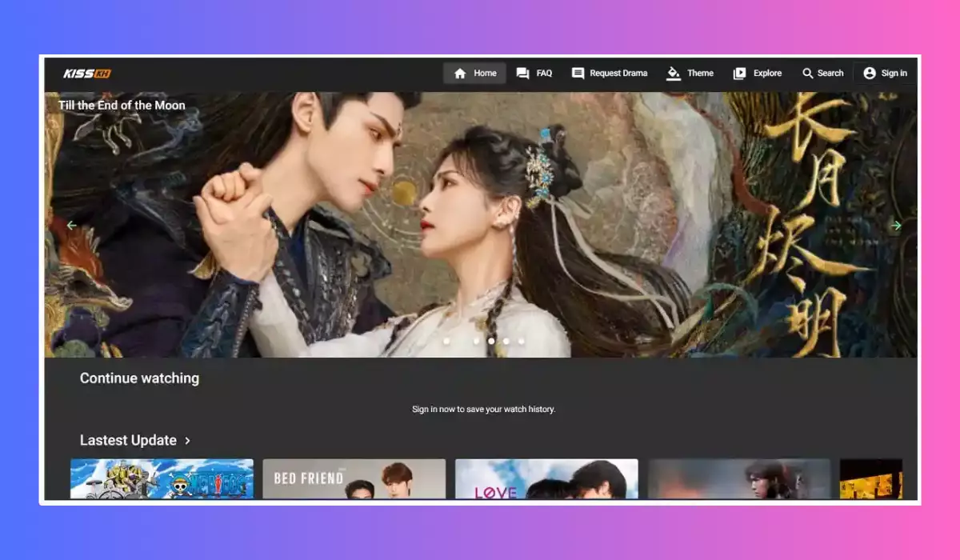This screenshot has width=960, height=560.
Task: Open the Bed Friend thumbnail
Action: pyautogui.click(x=354, y=478)
